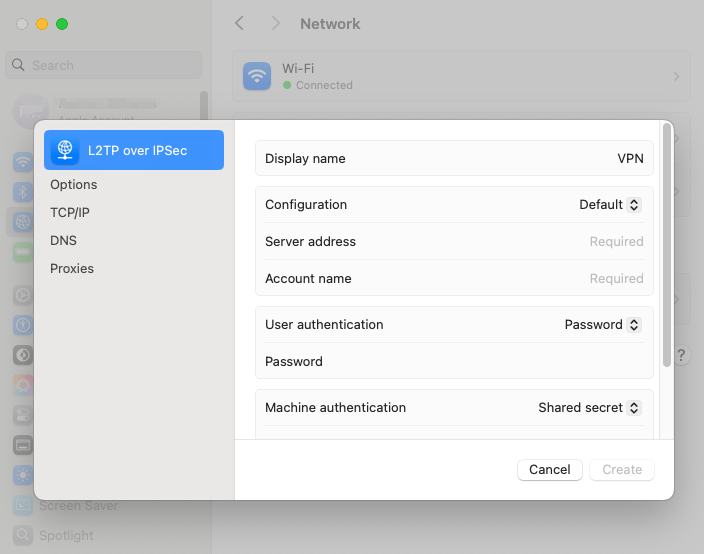704x554 pixels.
Task: Click the colorful Apple Intelligence sidebar icon
Action: 23,385
